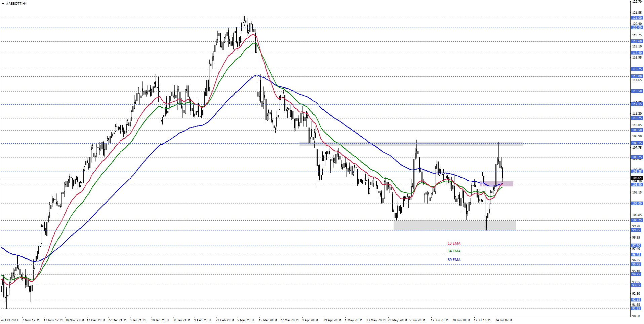The image size is (644, 324).
Task: Select the 13 EMA label
Action: pos(454,243)
